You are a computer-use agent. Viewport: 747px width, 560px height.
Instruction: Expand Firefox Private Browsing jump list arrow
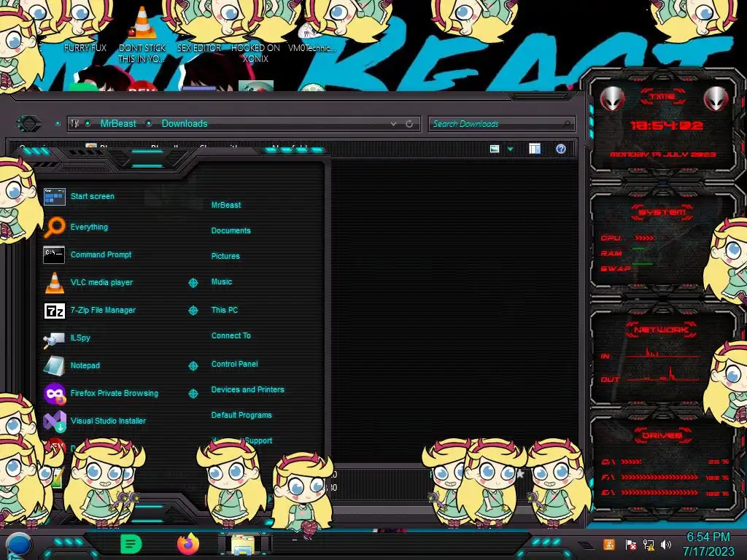click(x=193, y=393)
